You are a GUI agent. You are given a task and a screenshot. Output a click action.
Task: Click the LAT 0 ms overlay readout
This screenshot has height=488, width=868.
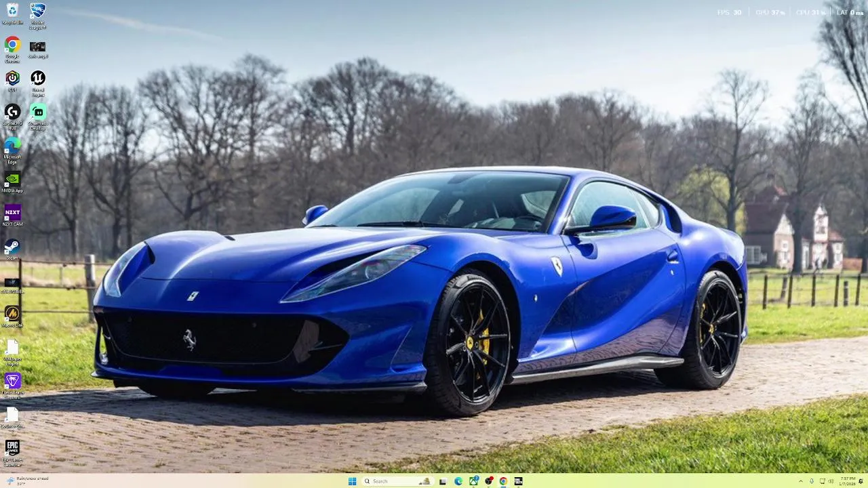click(850, 12)
